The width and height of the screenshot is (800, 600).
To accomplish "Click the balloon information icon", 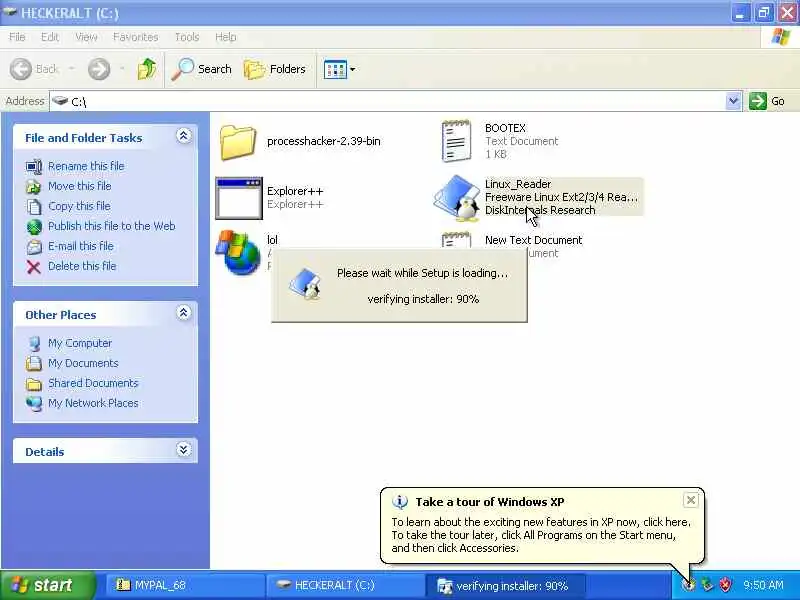I will (399, 502).
